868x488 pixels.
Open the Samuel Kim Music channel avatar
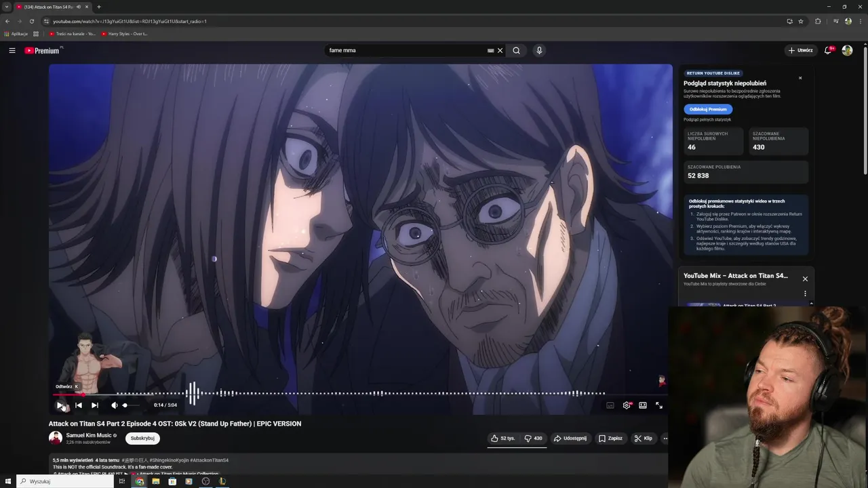coord(56,438)
